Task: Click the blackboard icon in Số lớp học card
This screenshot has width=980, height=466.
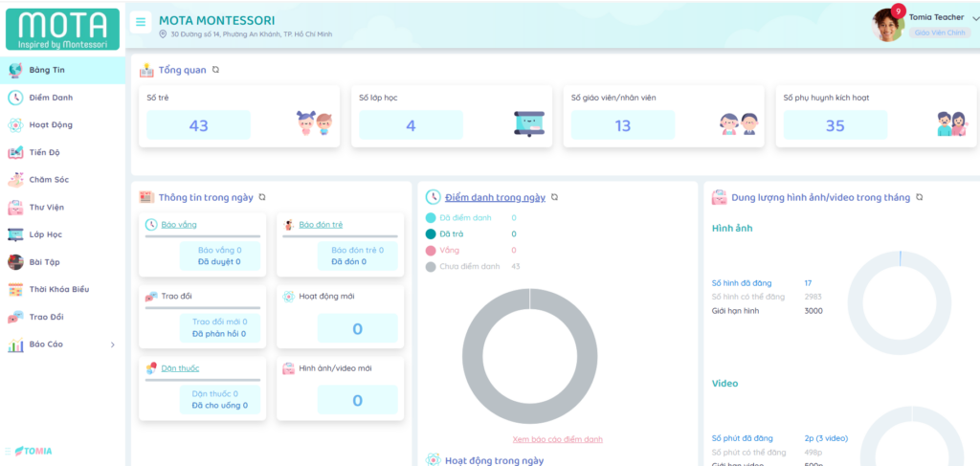Action: [528, 123]
